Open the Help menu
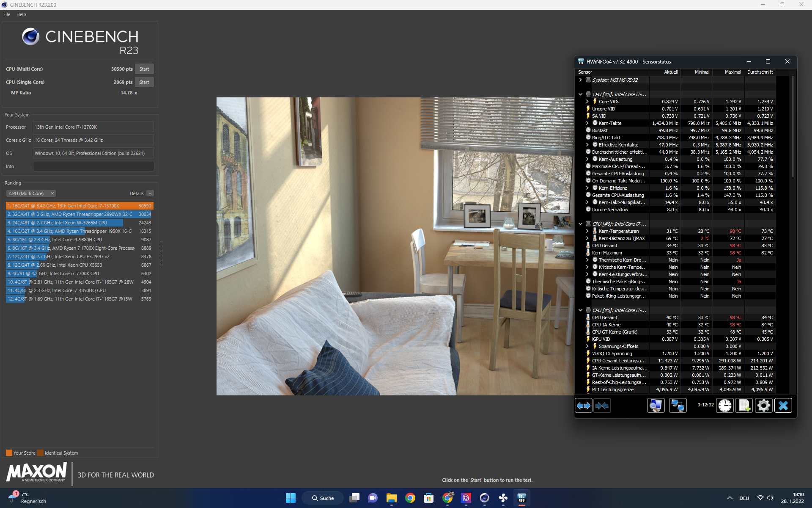 point(21,14)
